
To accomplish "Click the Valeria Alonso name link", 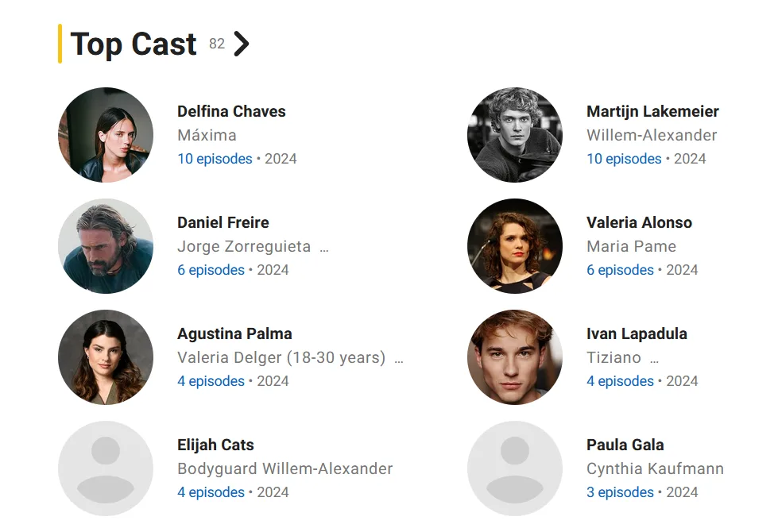I will (639, 222).
